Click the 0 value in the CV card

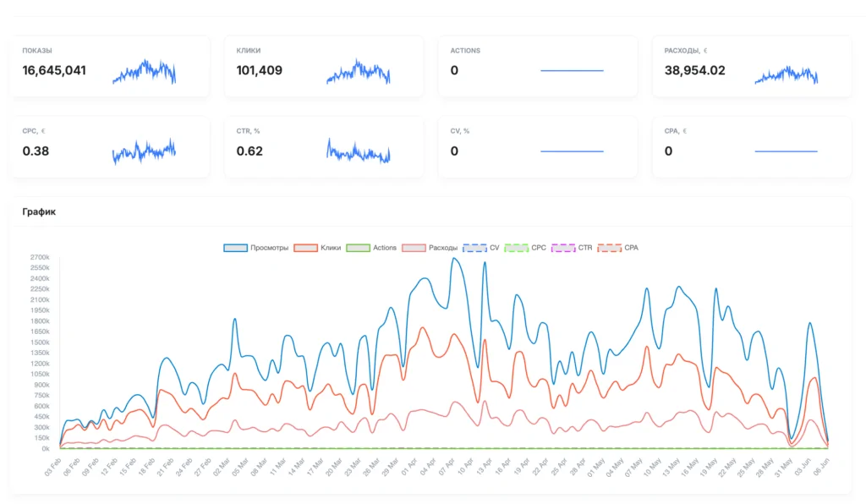tap(454, 151)
